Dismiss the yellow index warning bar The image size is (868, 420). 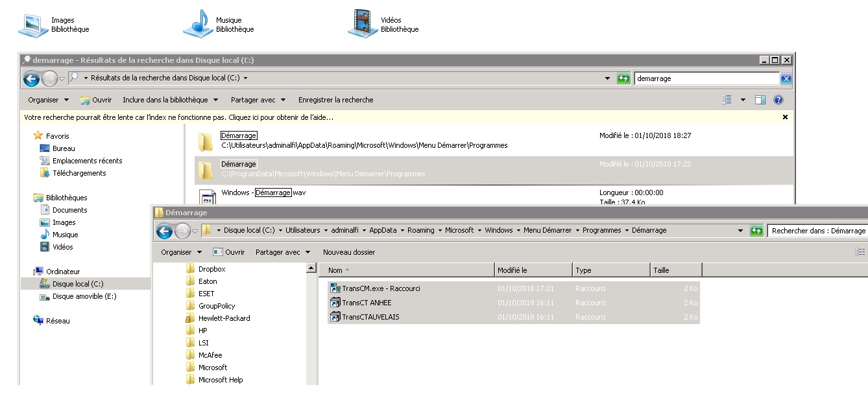785,117
